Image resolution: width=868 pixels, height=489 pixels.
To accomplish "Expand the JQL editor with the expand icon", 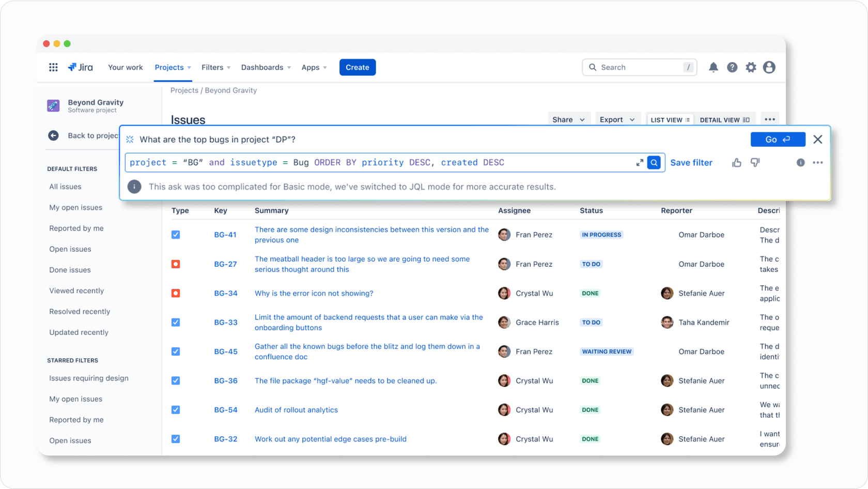I will pos(639,162).
